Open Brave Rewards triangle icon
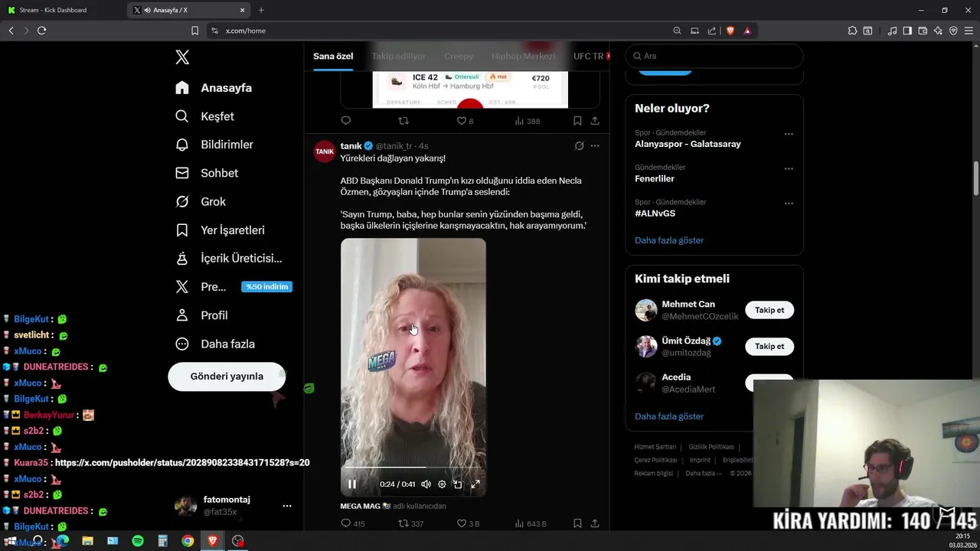Image resolution: width=980 pixels, height=551 pixels. 747,31
